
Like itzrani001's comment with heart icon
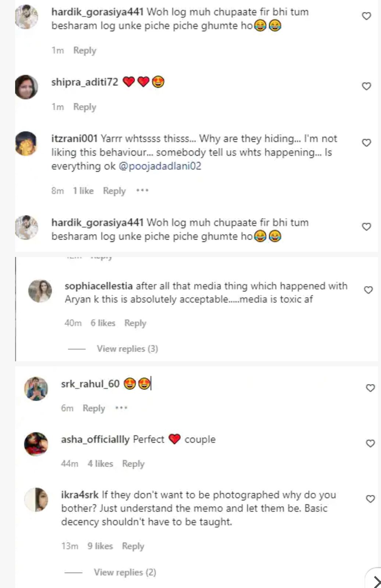point(366,143)
